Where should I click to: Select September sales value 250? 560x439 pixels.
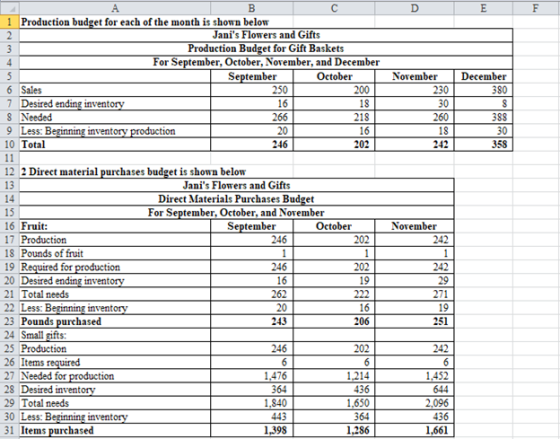point(252,90)
